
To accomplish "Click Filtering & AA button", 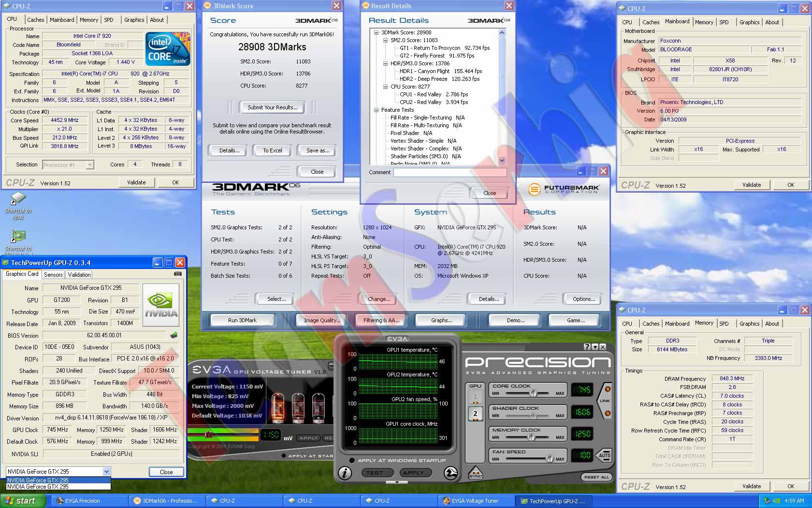I will click(381, 320).
